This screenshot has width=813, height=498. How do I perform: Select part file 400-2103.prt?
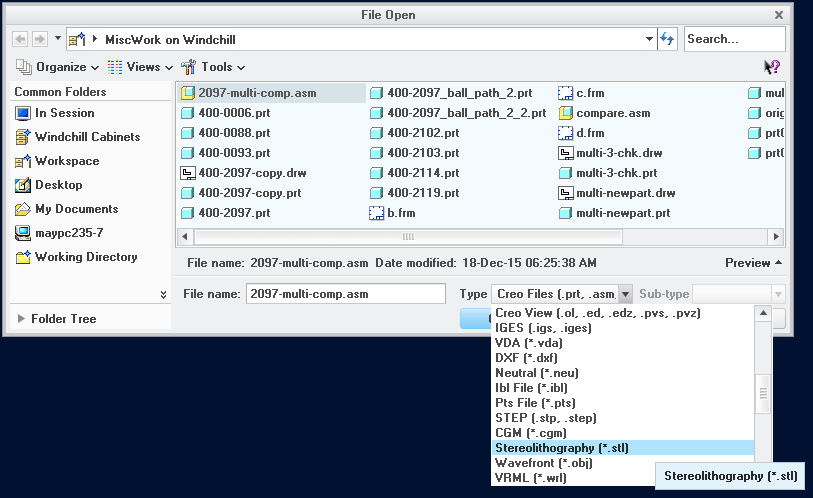415,153
